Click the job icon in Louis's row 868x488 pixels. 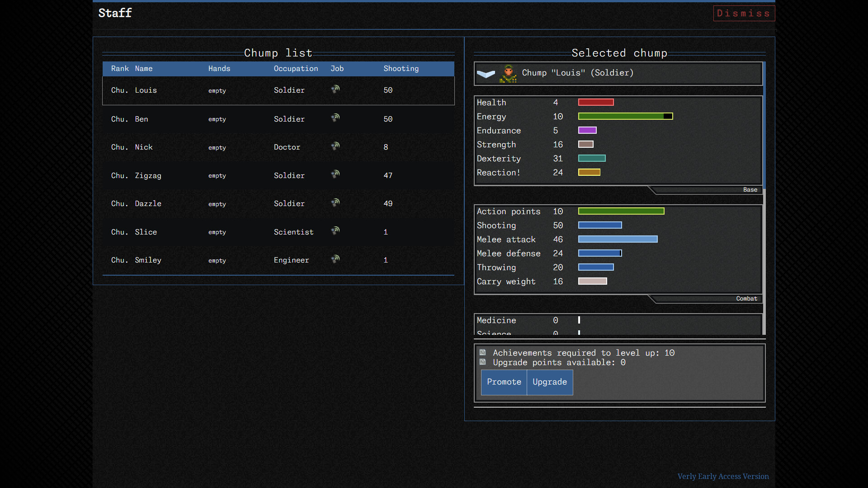point(335,89)
